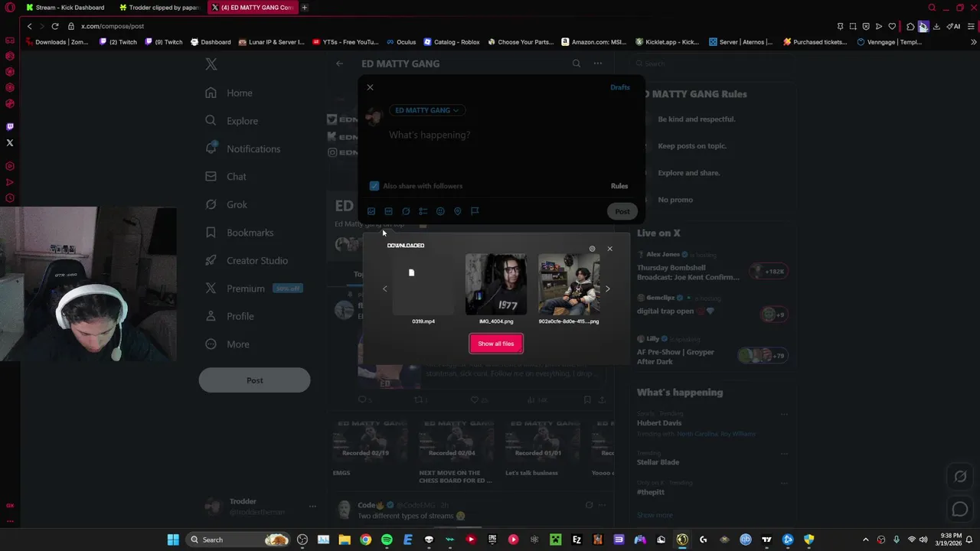Open X panel in the Opera sidebar
Image resolution: width=980 pixels, height=551 pixels.
click(10, 143)
